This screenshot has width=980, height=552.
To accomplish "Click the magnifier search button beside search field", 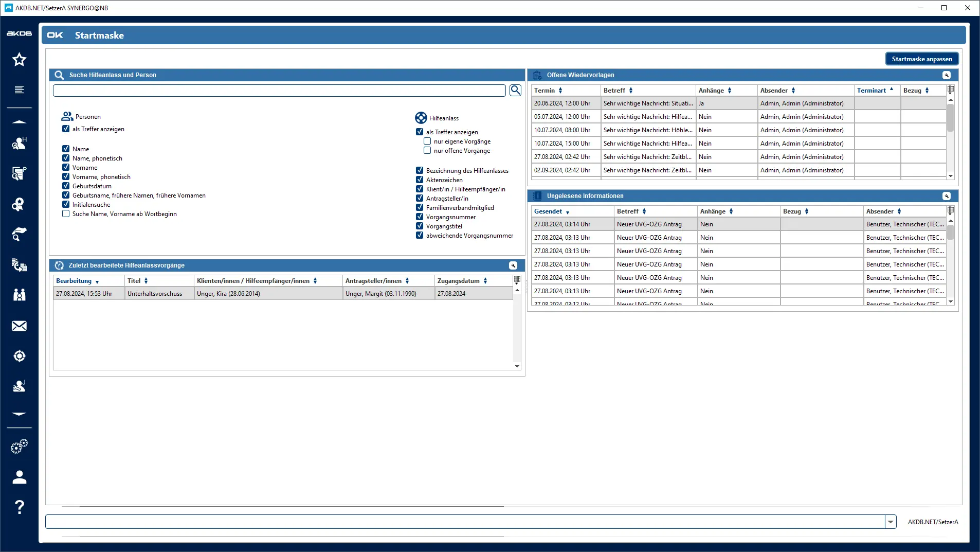I will (515, 91).
